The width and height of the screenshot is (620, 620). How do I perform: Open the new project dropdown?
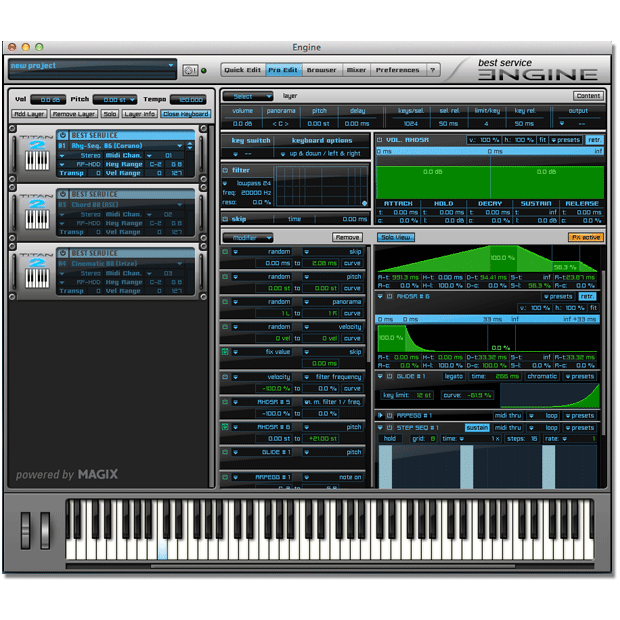point(91,67)
